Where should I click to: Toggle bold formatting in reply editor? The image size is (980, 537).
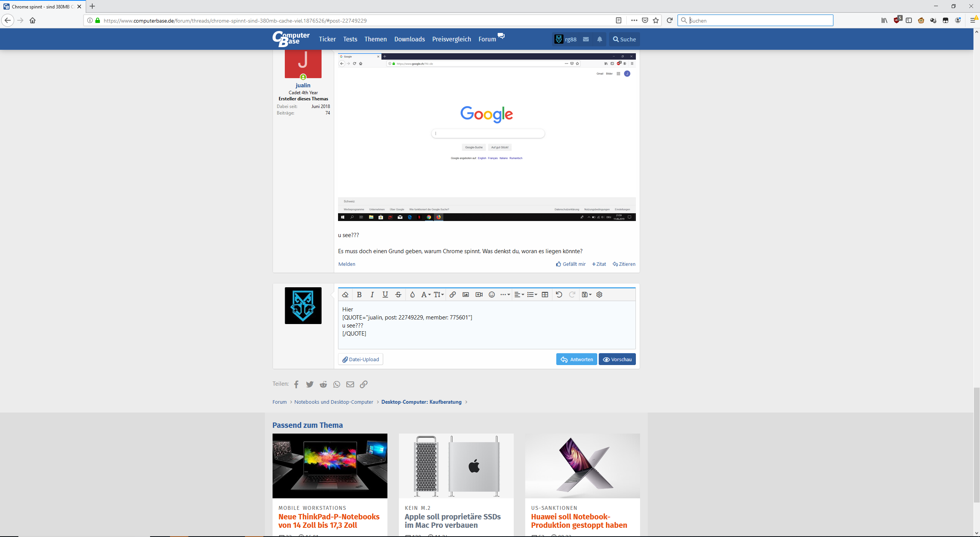tap(359, 295)
